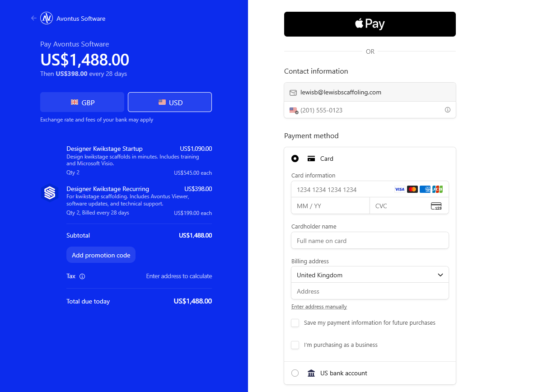The height and width of the screenshot is (392, 543).
Task: Click the US$545.00 each text
Action: pos(193,173)
